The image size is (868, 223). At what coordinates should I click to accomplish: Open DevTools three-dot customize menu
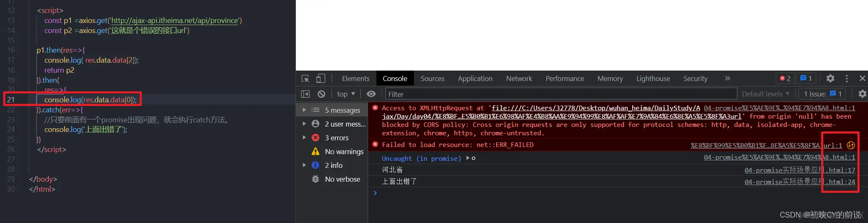pyautogui.click(x=846, y=79)
